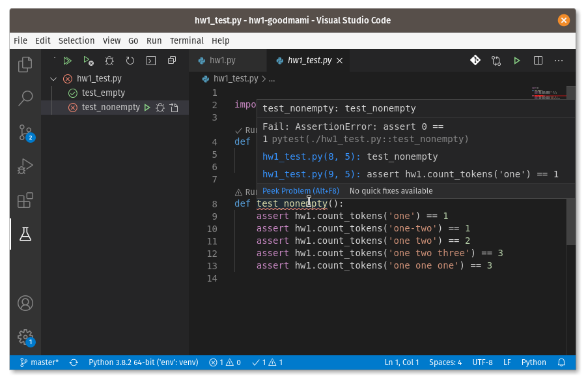Open Source Control view showing 2 pending changes
Screen dimensions: 588x382
click(25, 132)
